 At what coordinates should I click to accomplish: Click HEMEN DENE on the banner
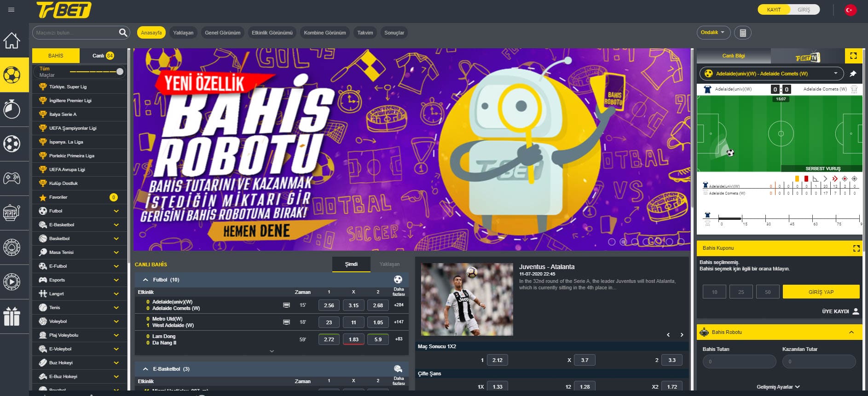click(256, 231)
